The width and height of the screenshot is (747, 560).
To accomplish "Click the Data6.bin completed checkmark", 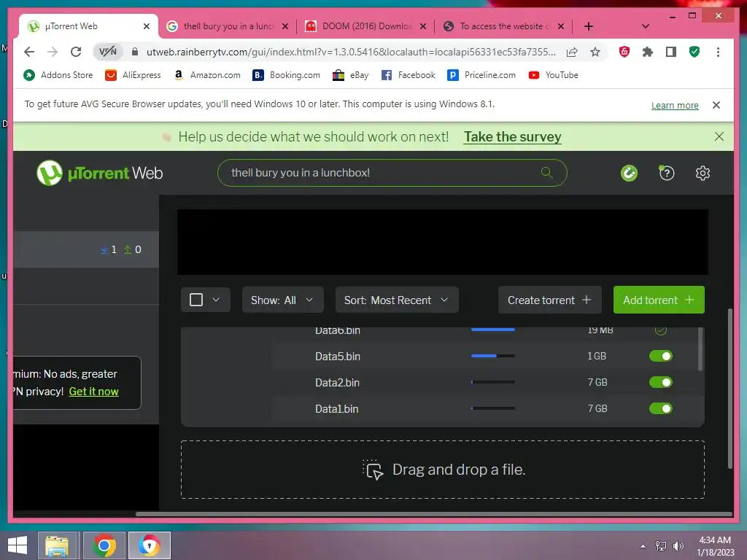I will (660, 330).
